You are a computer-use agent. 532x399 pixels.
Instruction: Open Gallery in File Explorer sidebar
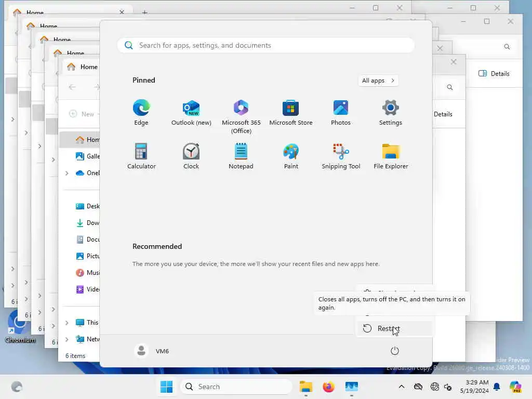(x=87, y=156)
